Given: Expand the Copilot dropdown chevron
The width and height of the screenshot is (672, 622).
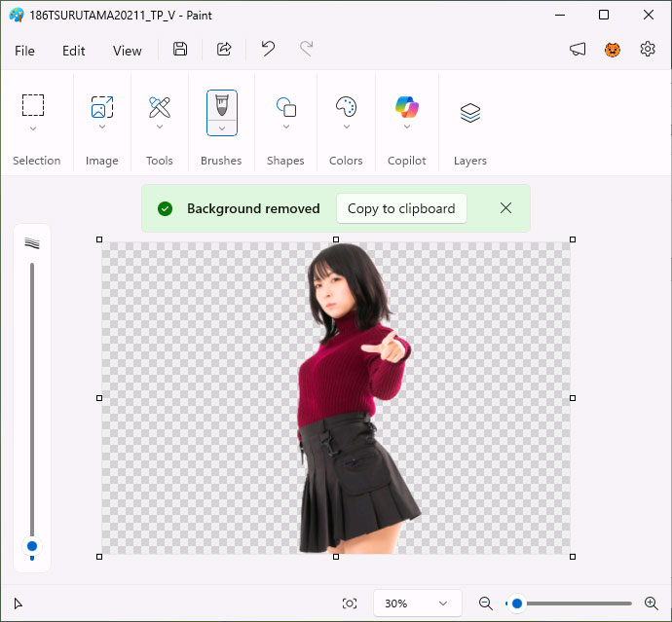Looking at the screenshot, I should (x=407, y=127).
